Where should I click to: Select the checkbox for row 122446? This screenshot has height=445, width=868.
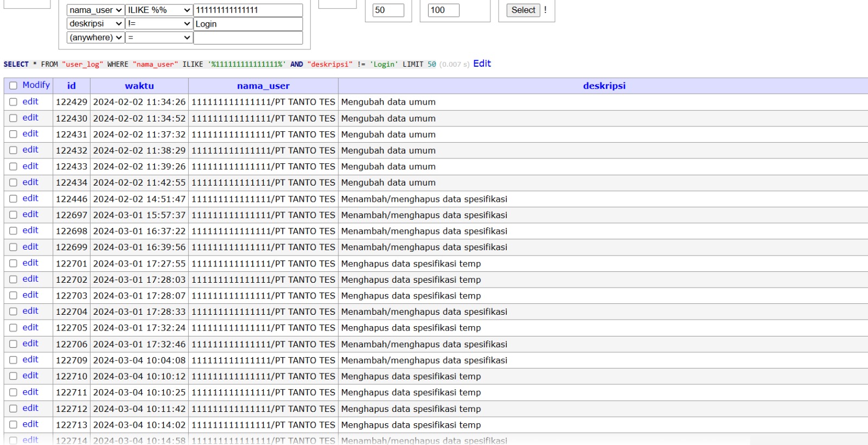[13, 199]
